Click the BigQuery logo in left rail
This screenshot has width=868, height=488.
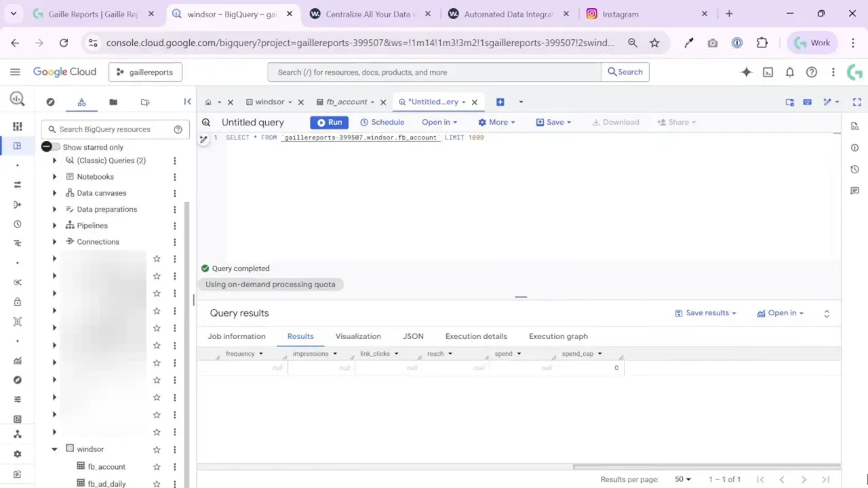pyautogui.click(x=17, y=99)
